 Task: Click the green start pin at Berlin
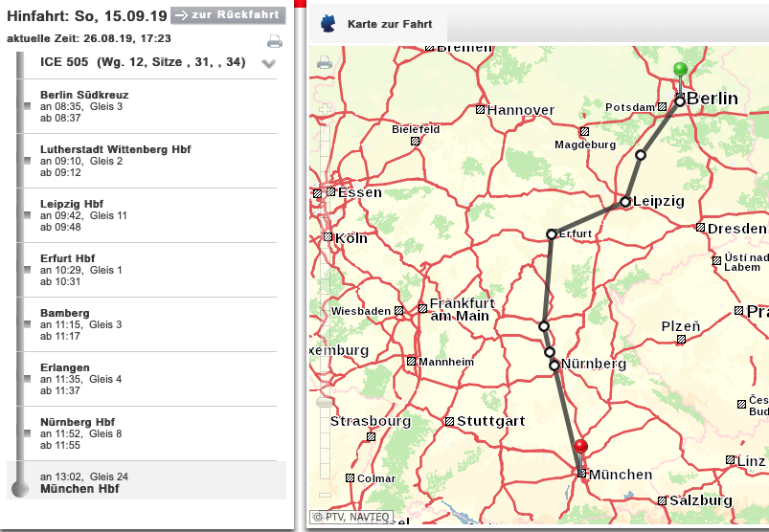pos(680,71)
